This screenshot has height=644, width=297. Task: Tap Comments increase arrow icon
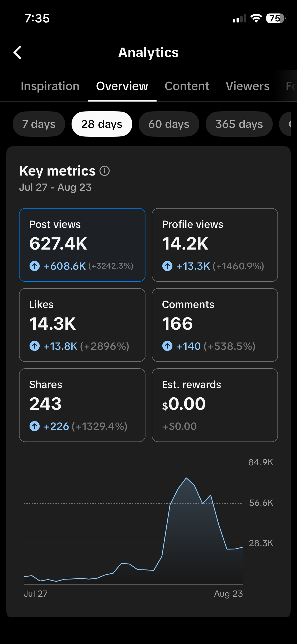click(x=167, y=346)
